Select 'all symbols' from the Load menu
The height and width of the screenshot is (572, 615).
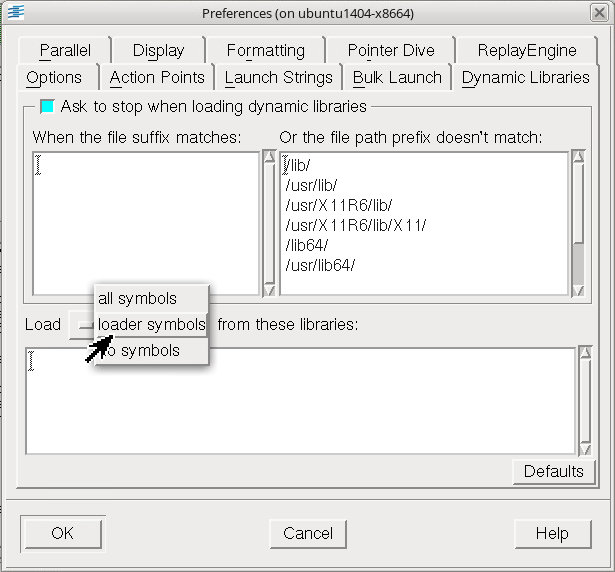138,298
